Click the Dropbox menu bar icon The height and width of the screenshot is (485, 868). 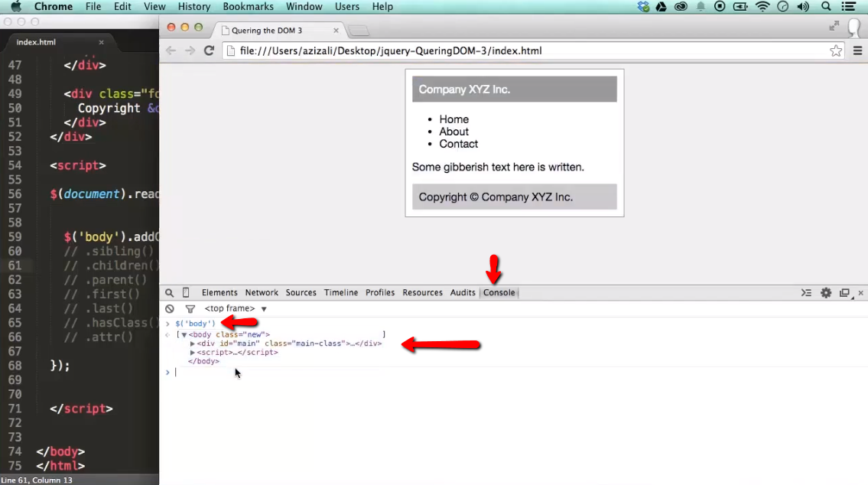643,7
